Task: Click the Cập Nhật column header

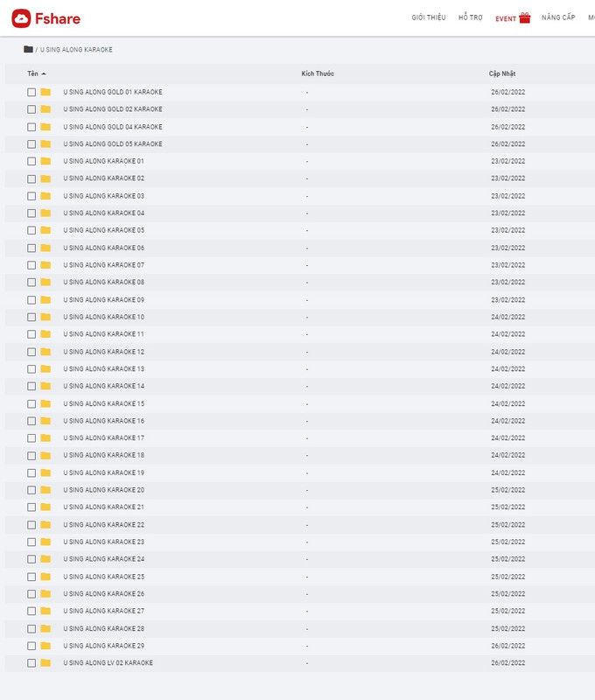Action: (x=502, y=73)
